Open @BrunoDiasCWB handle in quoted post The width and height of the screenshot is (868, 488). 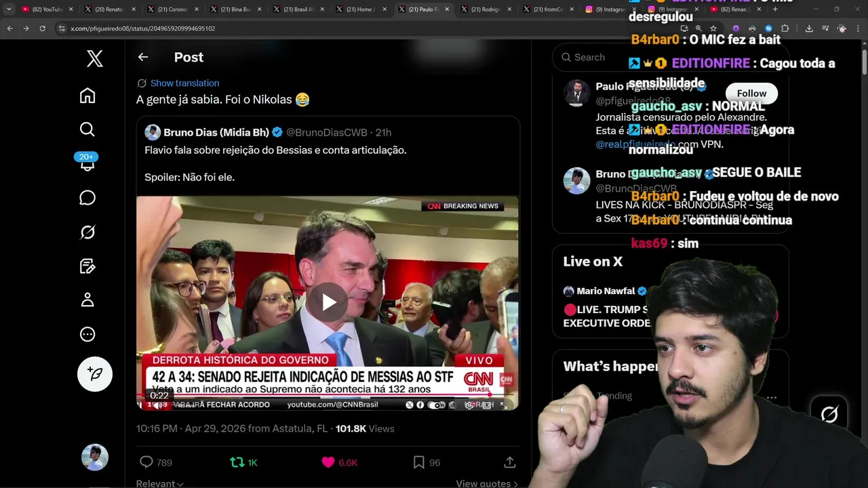tap(327, 132)
